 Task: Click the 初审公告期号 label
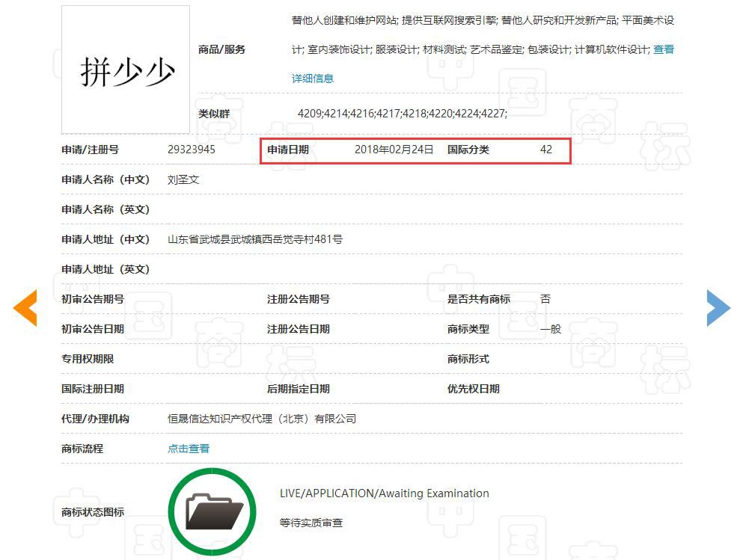[93, 299]
